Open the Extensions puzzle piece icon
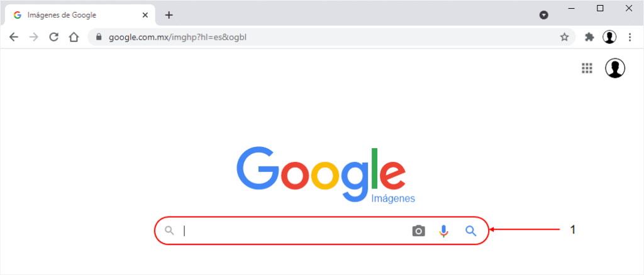The image size is (644, 275). [589, 37]
